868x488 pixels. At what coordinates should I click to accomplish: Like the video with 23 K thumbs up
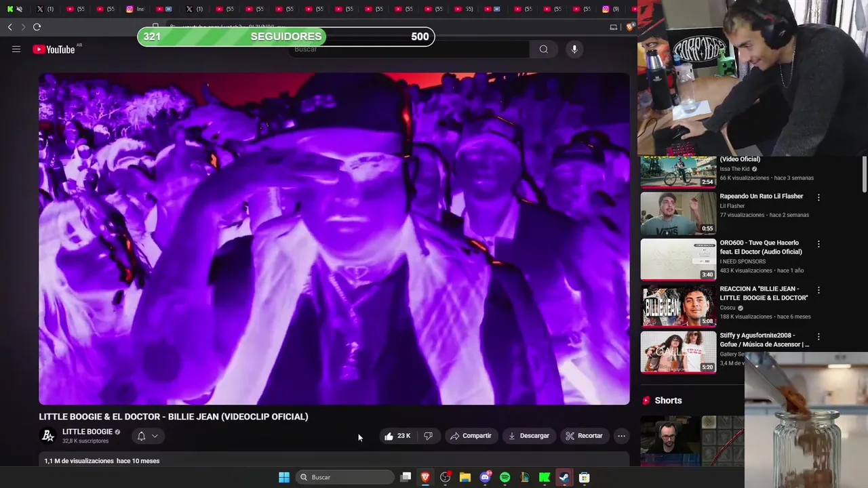point(397,436)
